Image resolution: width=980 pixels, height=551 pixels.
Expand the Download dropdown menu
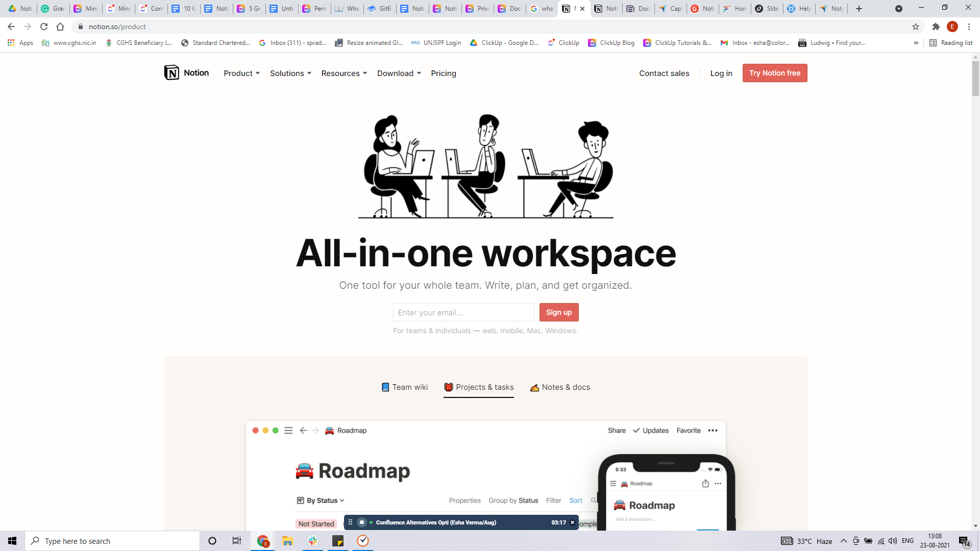pos(399,73)
